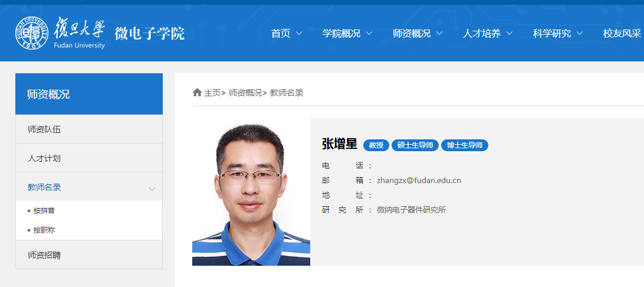
Task: Open 校友风采 navigation menu
Action: (622, 33)
